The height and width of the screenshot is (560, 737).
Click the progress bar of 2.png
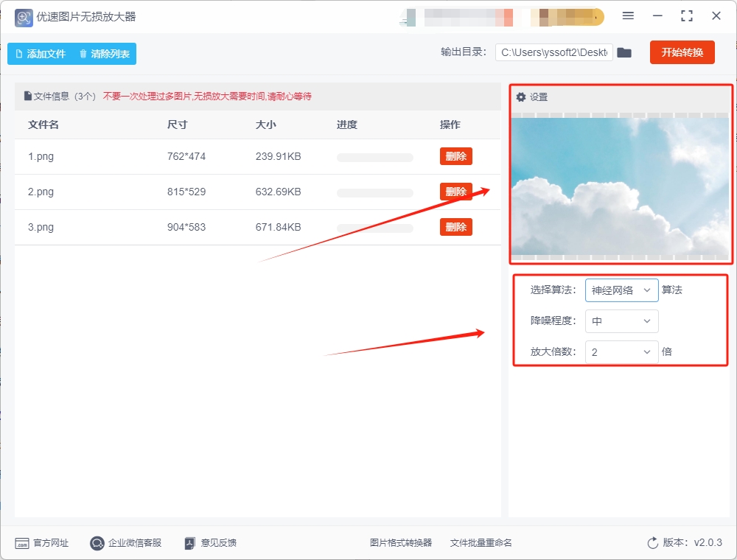click(374, 192)
